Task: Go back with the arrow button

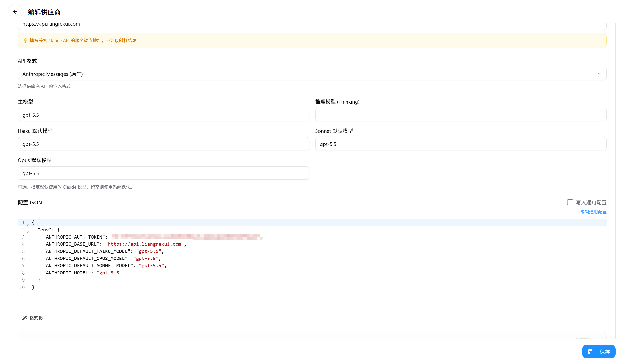Action: [15, 12]
